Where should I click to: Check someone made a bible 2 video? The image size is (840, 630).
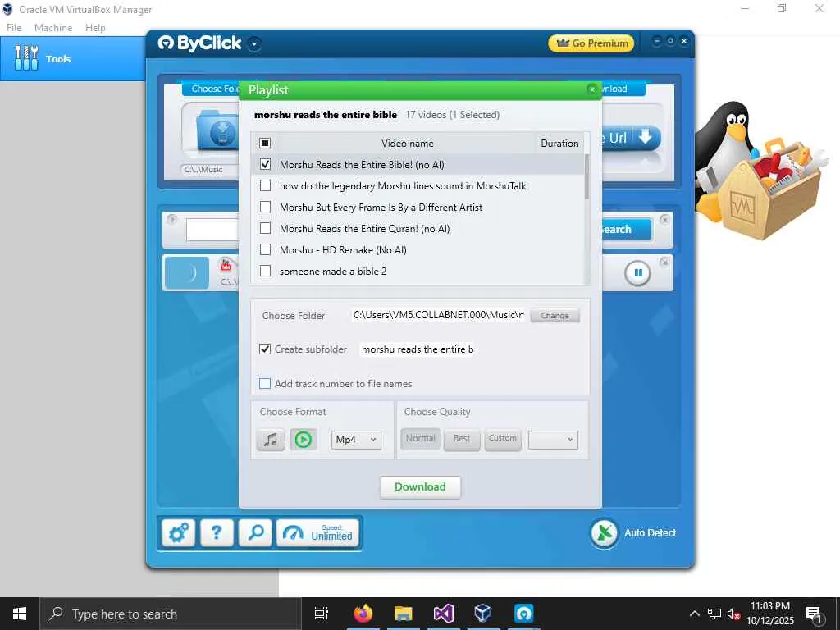tap(265, 271)
